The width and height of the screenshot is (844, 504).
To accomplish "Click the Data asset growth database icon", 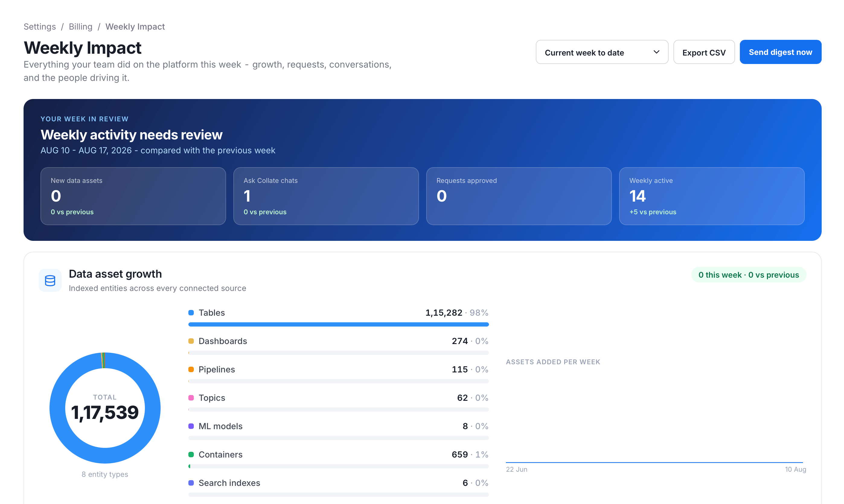I will click(50, 281).
